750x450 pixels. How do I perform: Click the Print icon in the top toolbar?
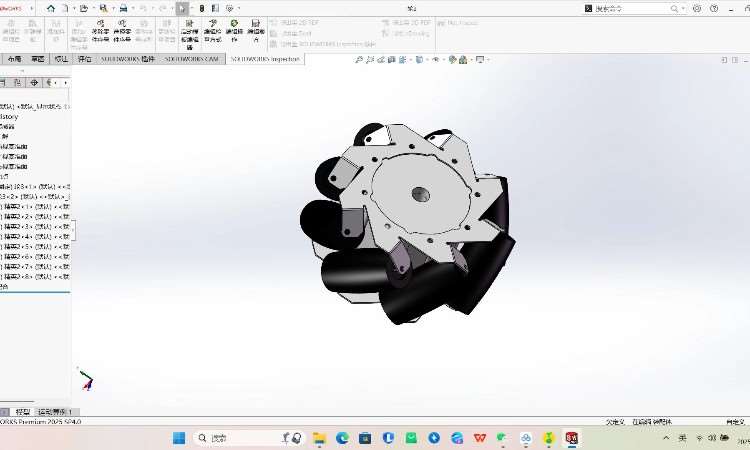pyautogui.click(x=122, y=8)
